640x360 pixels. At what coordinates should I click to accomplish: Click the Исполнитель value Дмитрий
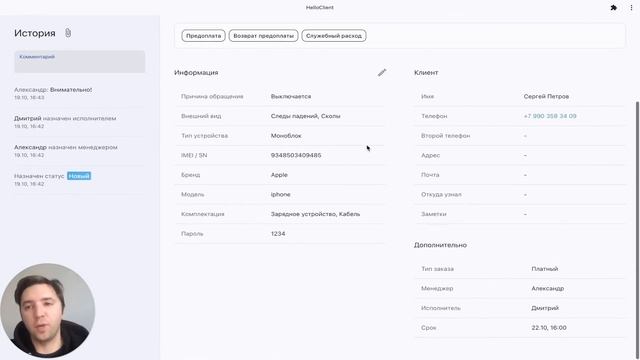tap(545, 308)
